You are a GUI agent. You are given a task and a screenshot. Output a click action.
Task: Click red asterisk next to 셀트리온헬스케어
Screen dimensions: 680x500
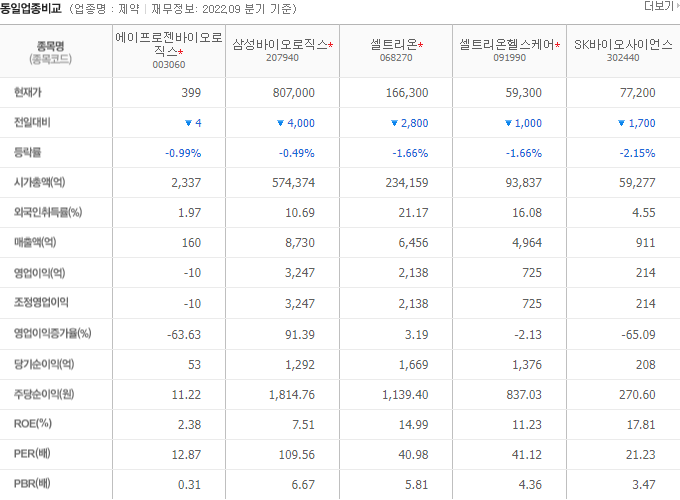(557, 45)
